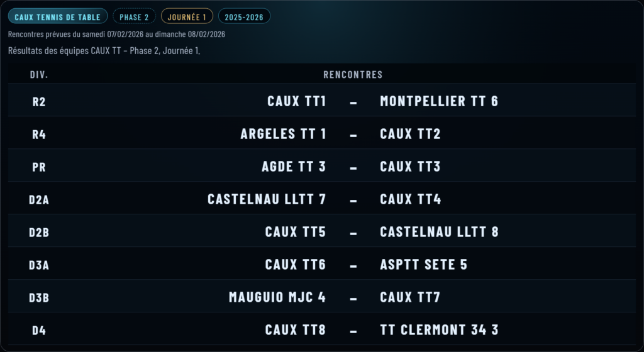This screenshot has width=644, height=352.
Task: Select the PHASE 2 pill
Action: [x=135, y=17]
